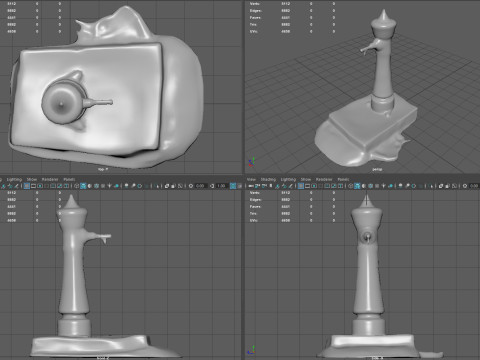Image resolution: width=480 pixels, height=360 pixels.
Task: Click Gamma icon in side view toolbar
Action: 212,186
